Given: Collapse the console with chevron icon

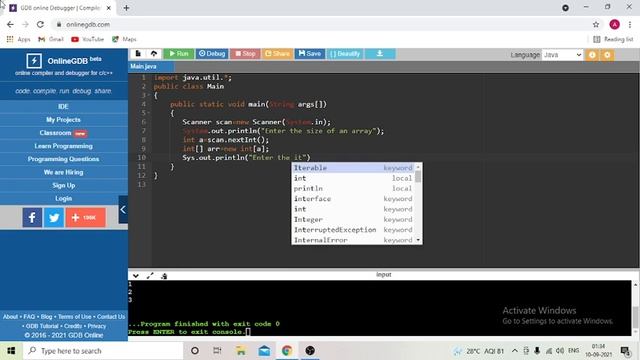Looking at the screenshot, I should [136, 276].
